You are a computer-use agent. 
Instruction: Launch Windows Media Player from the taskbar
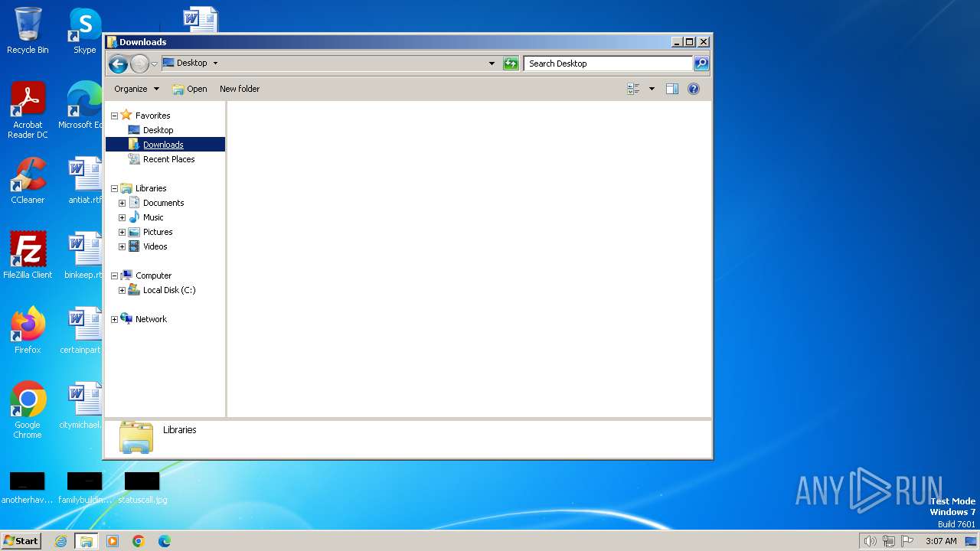[113, 541]
